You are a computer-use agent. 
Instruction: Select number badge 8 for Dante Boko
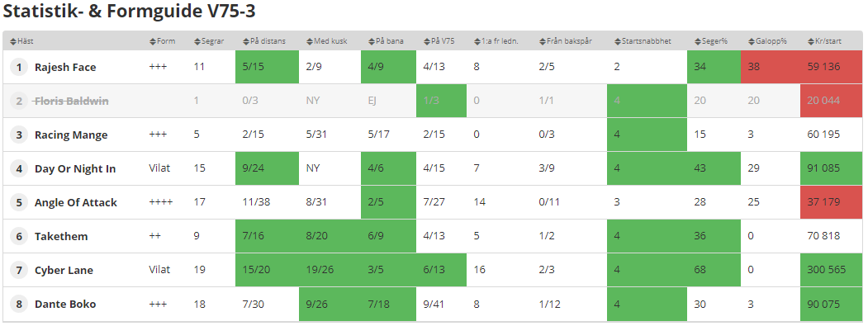tap(19, 304)
